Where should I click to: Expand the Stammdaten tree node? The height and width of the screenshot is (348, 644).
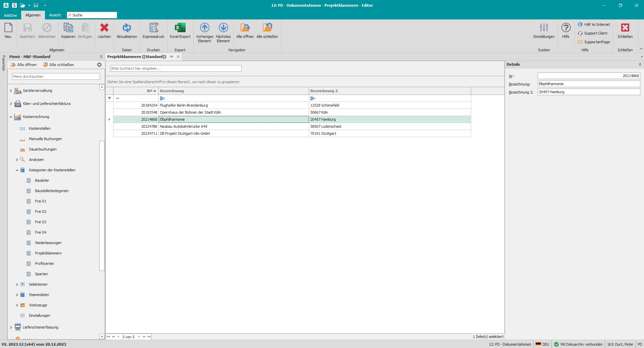tap(17, 295)
